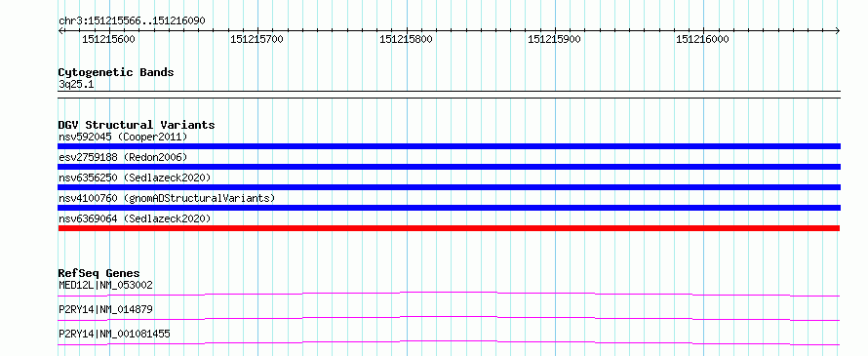The height and width of the screenshot is (356, 868).
Task: Click magenta line under P2RY14|NM_001081455
Action: 449,342
